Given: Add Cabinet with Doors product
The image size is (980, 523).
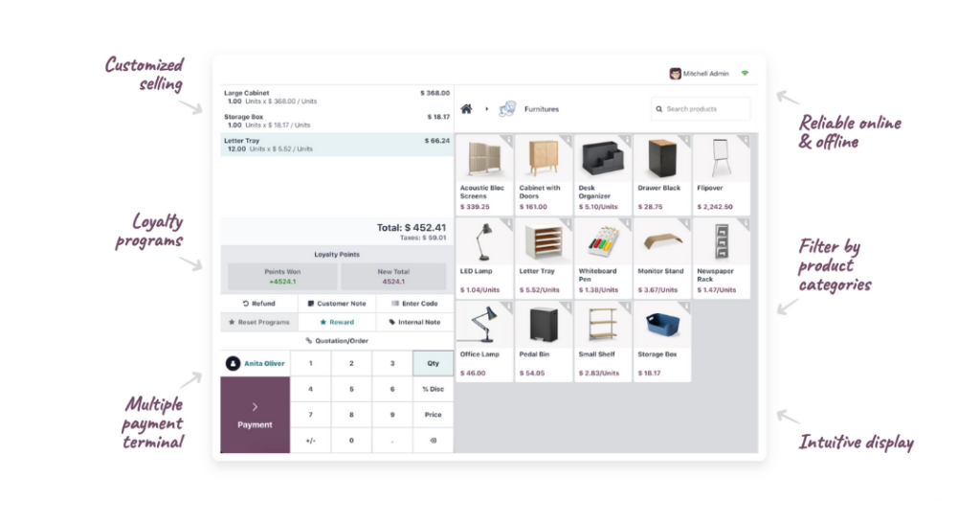Looking at the screenshot, I should (x=544, y=174).
